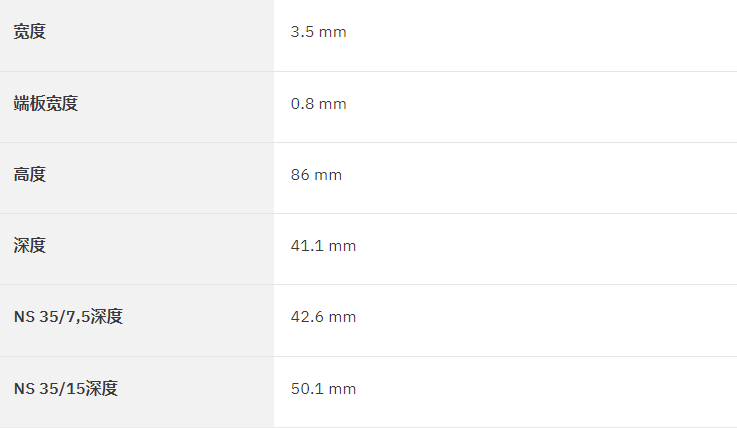Click the mm unit after 0.8
The image size is (737, 428).
click(332, 104)
